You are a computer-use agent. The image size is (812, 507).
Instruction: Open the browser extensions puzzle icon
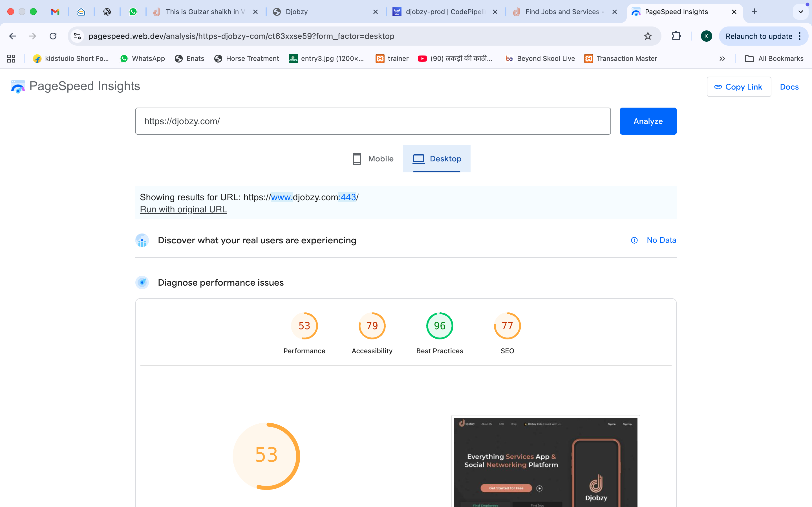coord(676,36)
